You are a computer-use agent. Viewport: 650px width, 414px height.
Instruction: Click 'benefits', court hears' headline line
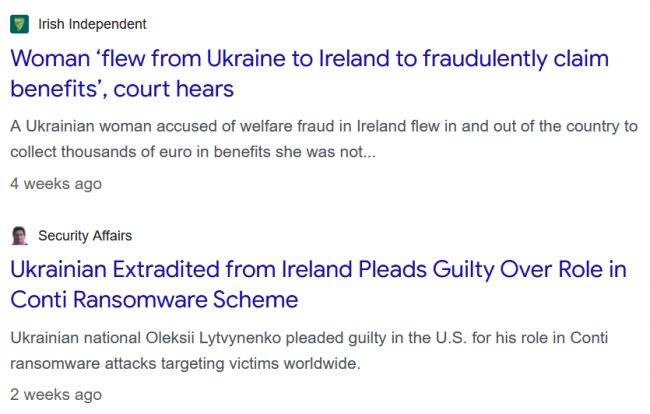pyautogui.click(x=122, y=89)
